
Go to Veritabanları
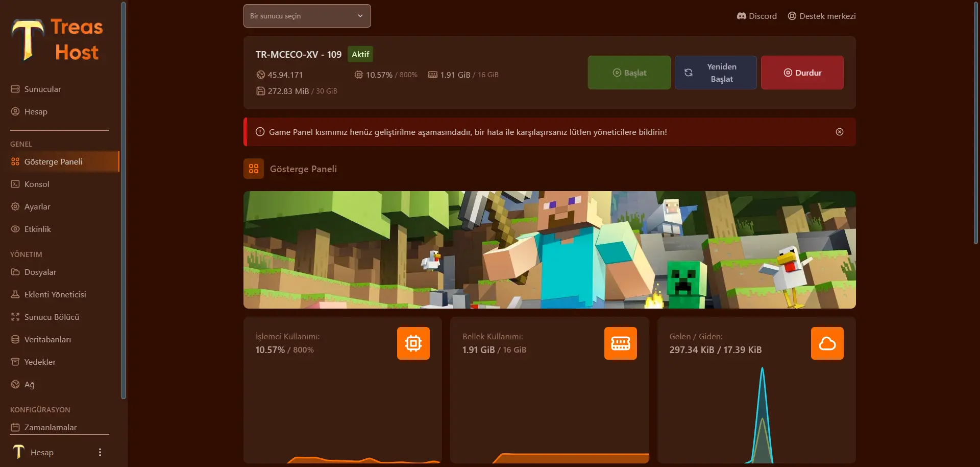[60, 339]
